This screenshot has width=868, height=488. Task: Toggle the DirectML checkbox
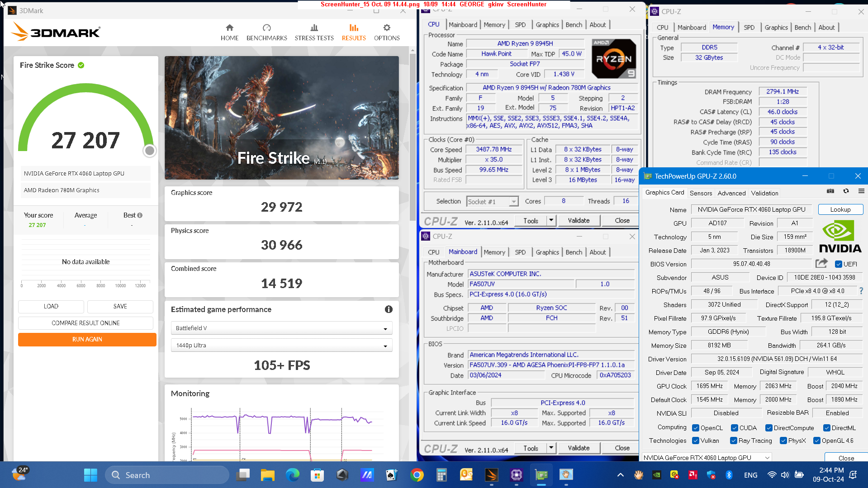point(826,428)
